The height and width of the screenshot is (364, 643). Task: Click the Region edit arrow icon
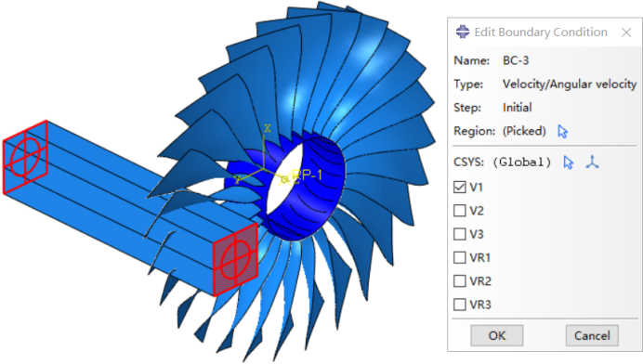pos(563,132)
